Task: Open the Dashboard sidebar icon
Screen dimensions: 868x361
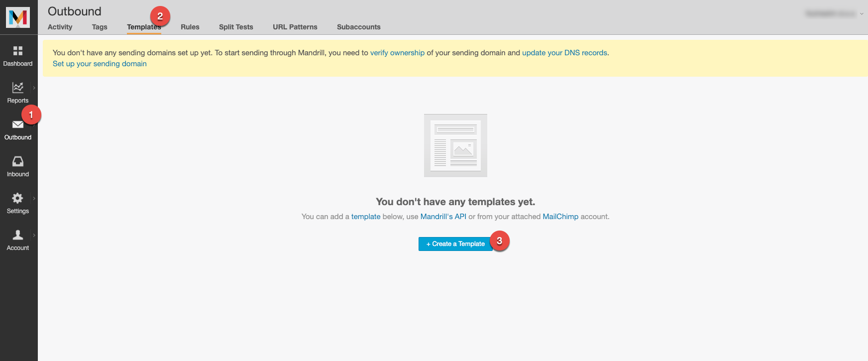Action: click(18, 51)
